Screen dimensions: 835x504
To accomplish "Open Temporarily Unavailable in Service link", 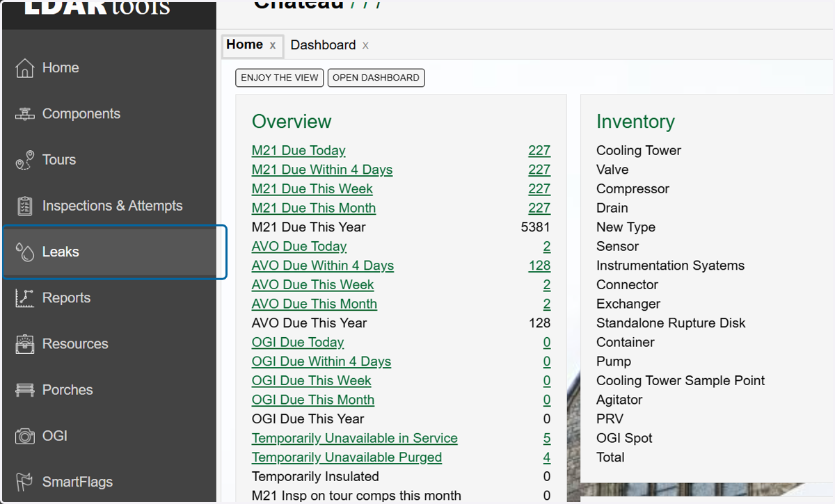I will coord(355,439).
